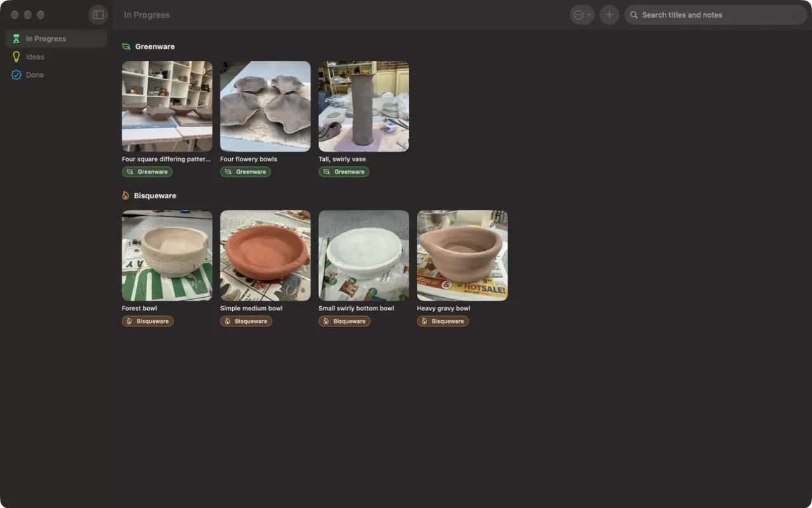The width and height of the screenshot is (812, 508).
Task: Click the truncated title 'Four square differing patter...'
Action: (x=166, y=159)
